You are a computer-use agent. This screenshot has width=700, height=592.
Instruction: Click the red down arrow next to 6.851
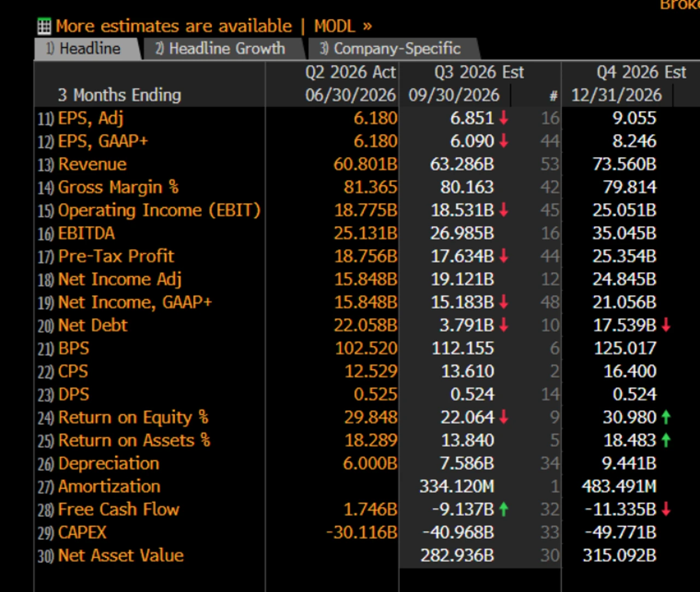(x=504, y=118)
